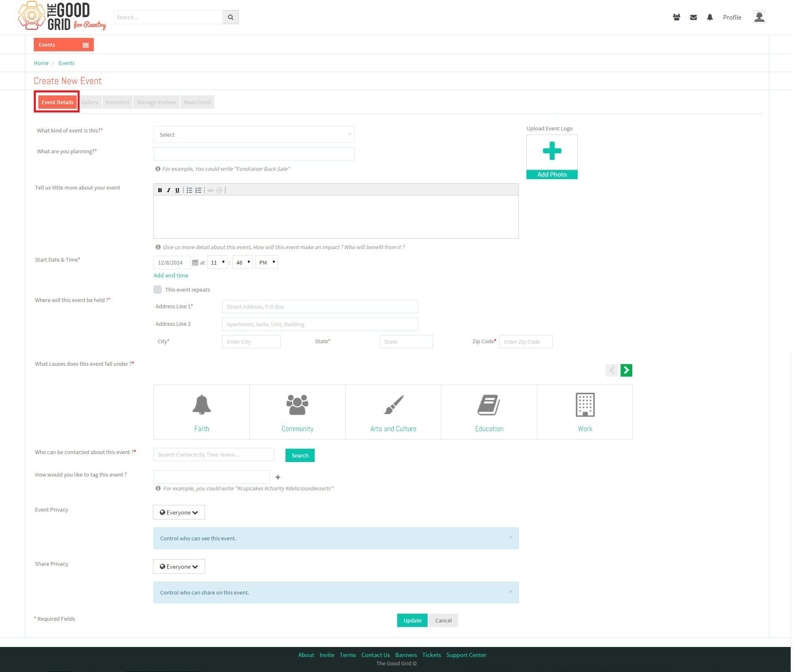Click the contacts Search button
The height and width of the screenshot is (672, 794).
(300, 455)
